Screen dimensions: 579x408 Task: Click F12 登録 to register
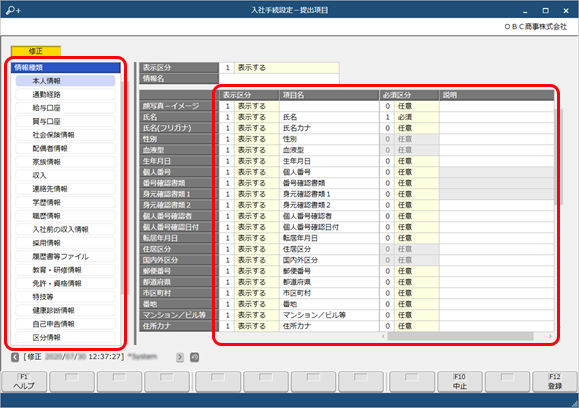click(x=555, y=381)
